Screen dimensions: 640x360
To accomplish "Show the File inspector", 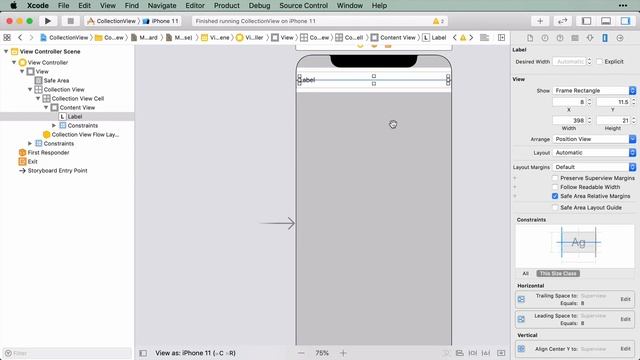I will tap(530, 38).
